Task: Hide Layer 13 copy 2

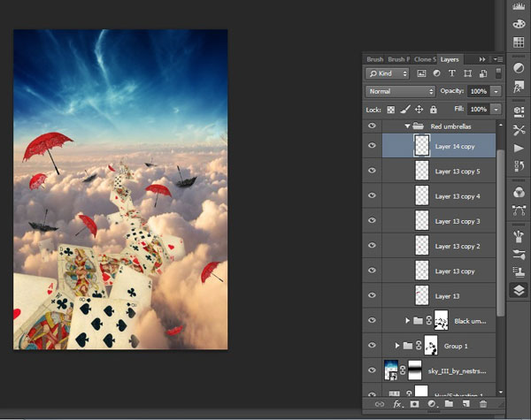Action: coord(373,245)
